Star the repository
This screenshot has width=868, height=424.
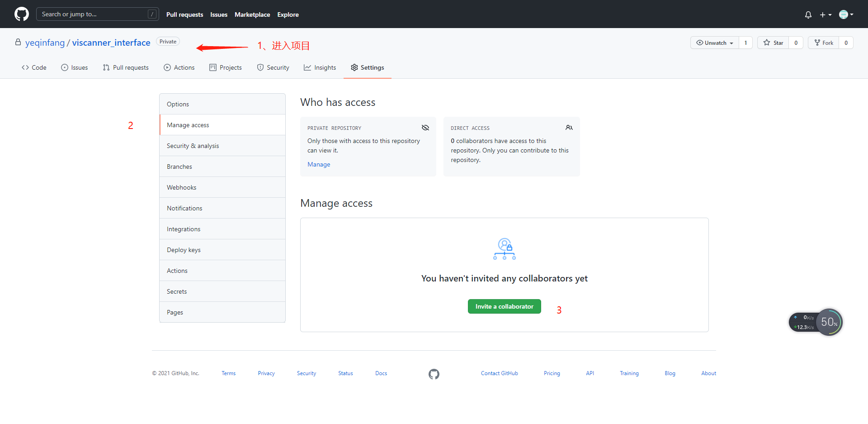pyautogui.click(x=774, y=43)
